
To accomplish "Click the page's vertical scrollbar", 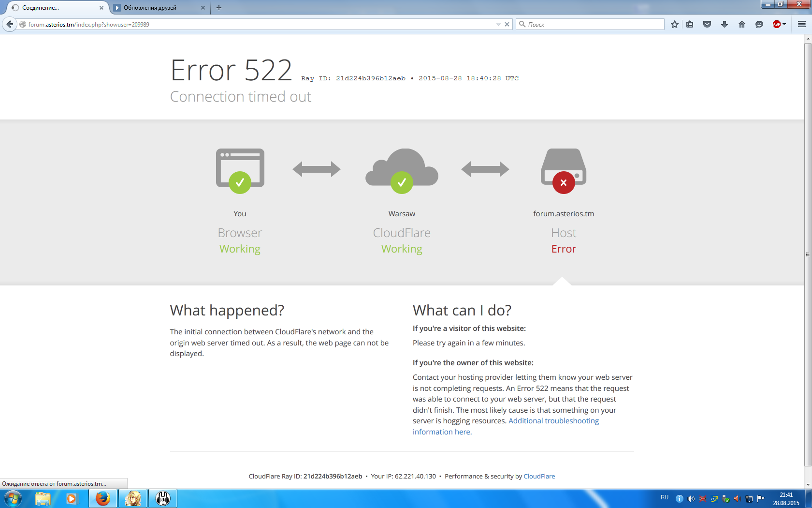I will click(x=808, y=254).
